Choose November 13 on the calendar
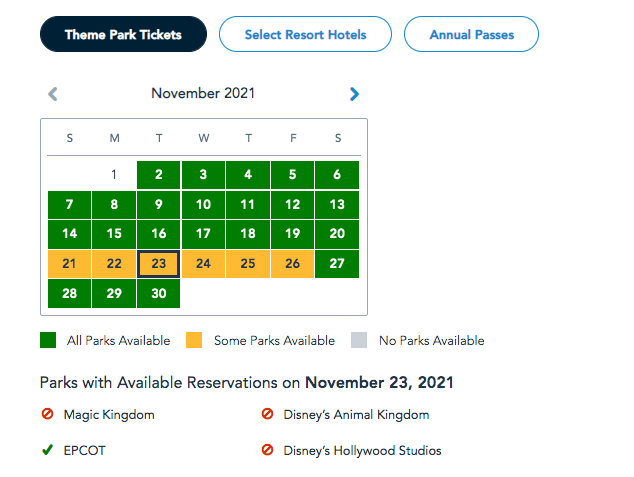634x477 pixels. [x=337, y=205]
